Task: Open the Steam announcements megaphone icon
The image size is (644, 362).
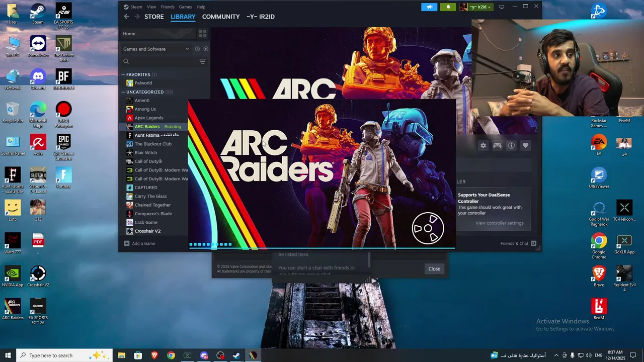Action: coord(430,7)
